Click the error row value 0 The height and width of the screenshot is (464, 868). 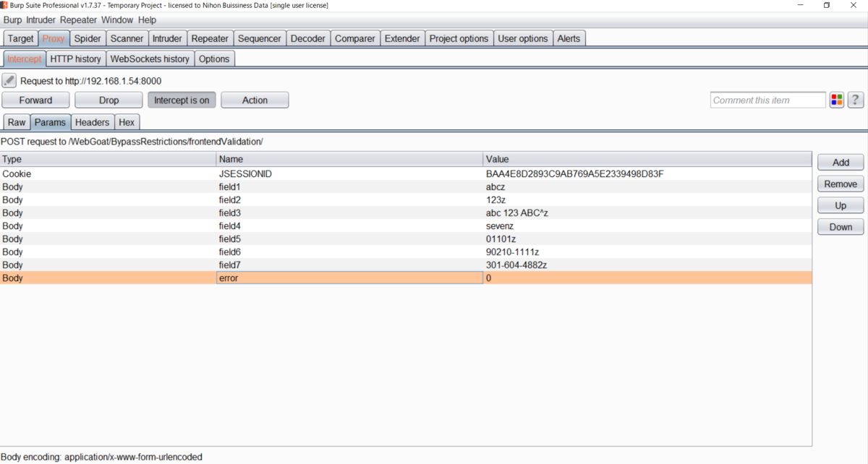(647, 278)
